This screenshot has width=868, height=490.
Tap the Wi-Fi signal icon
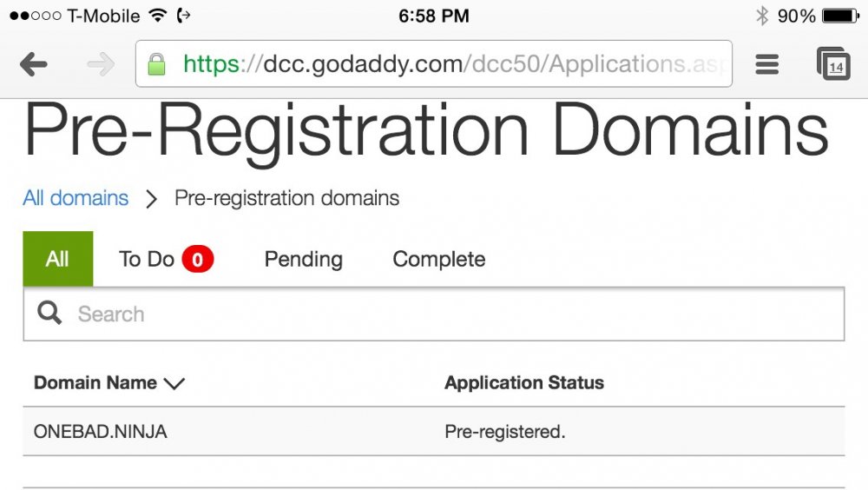point(157,16)
